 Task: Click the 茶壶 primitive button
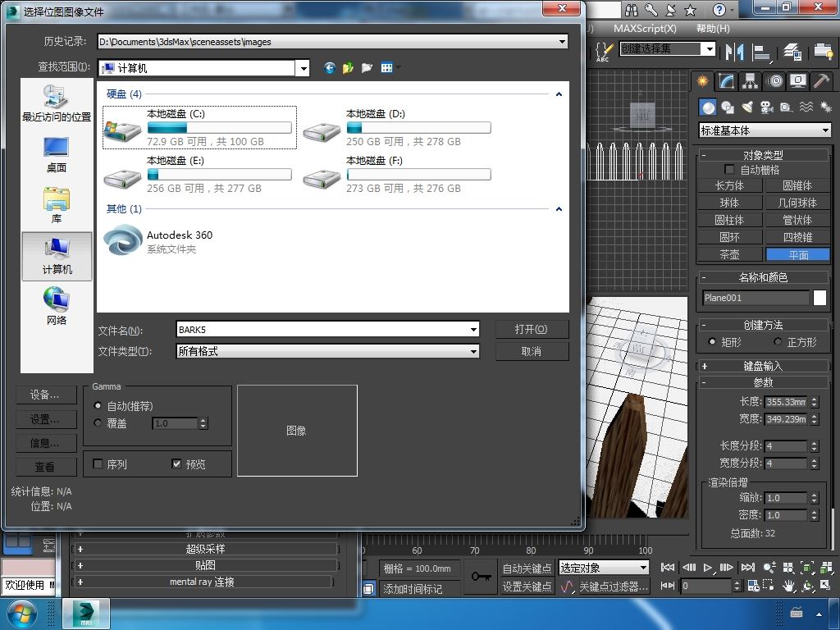(729, 254)
